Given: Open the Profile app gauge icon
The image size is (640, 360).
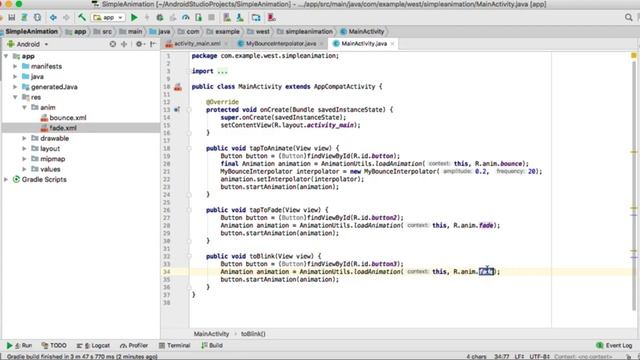Looking at the screenshot, I should 186,18.
